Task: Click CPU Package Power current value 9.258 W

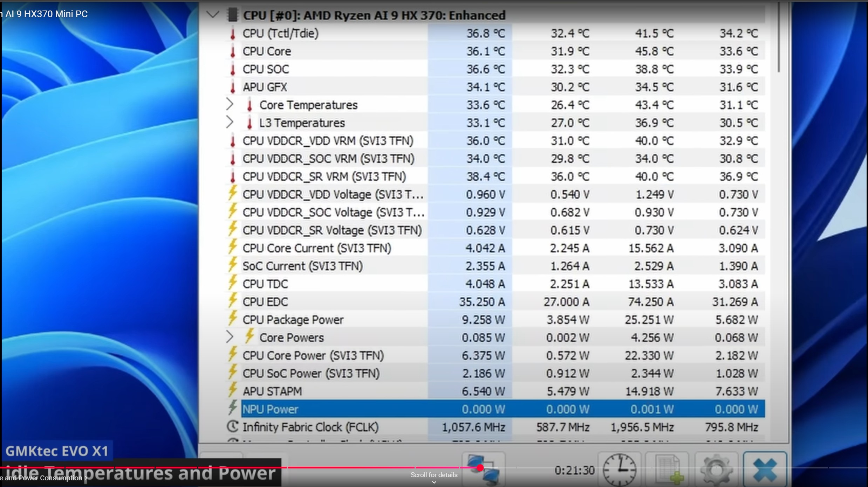Action: [x=483, y=320]
